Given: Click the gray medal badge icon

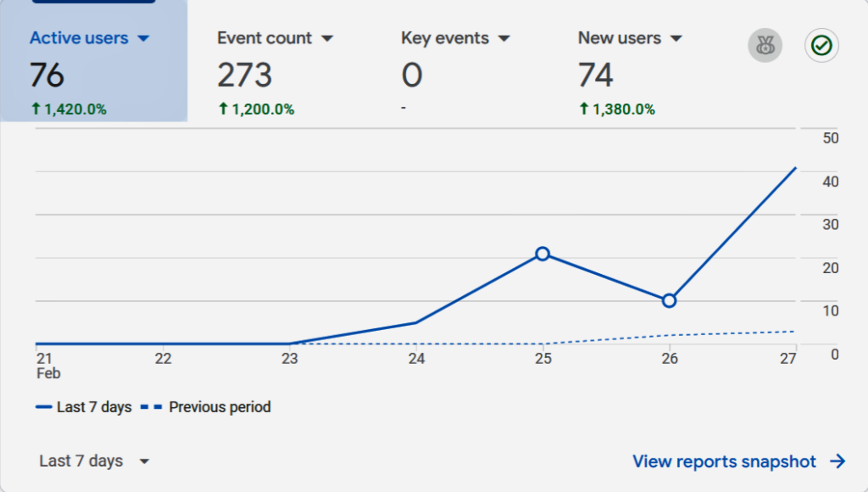Looking at the screenshot, I should click(764, 46).
